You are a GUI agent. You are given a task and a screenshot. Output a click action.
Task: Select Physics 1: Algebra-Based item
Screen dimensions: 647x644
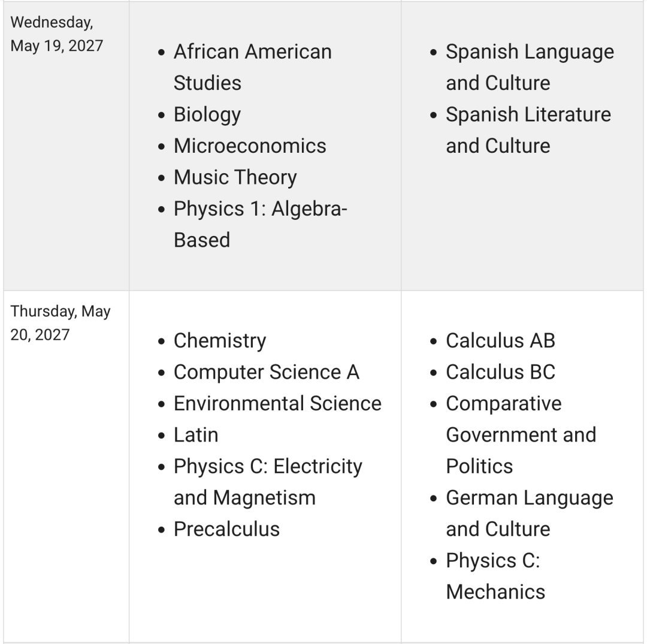(x=261, y=225)
